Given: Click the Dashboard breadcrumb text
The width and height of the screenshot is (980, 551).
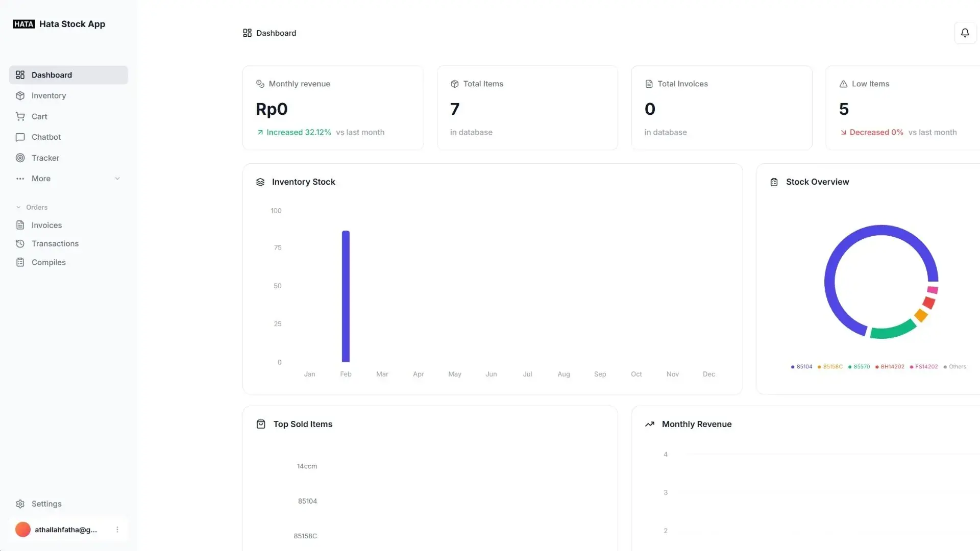Looking at the screenshot, I should [276, 33].
